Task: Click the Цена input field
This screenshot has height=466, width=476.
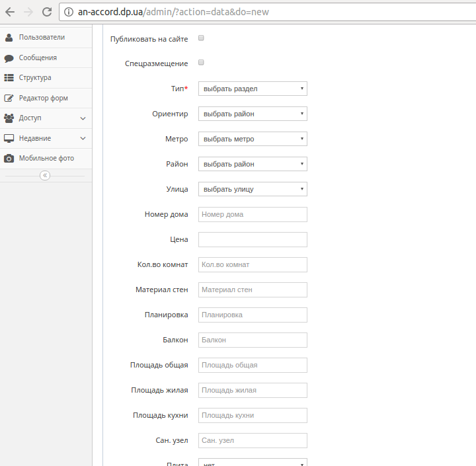Action: click(253, 239)
